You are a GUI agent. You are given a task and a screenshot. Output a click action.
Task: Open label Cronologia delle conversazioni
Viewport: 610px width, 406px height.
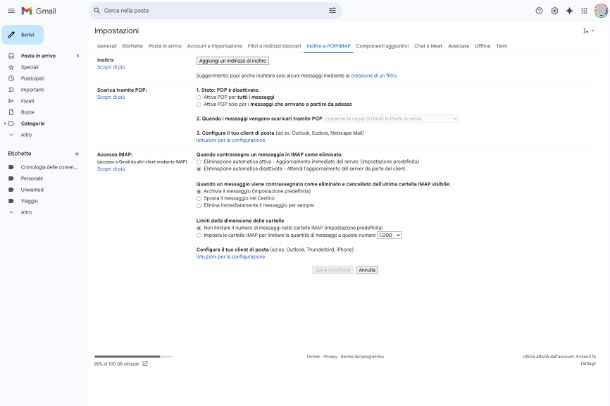(x=49, y=167)
